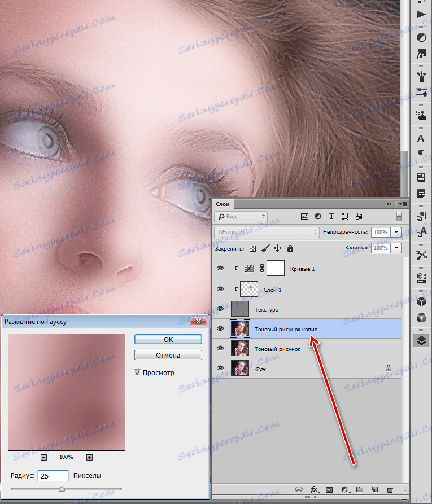Viewport: 432px width, 504px height.
Task: Click the Заливка 100% field
Action: click(x=381, y=248)
